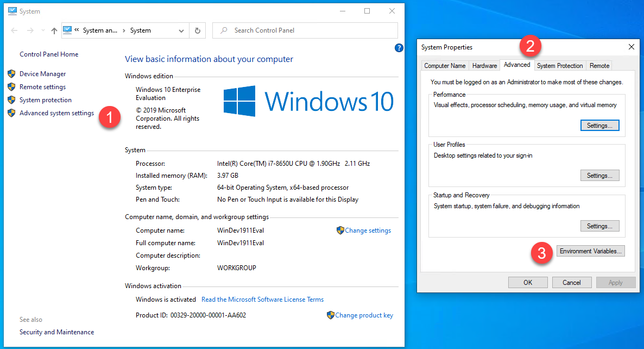644x349 pixels.
Task: Click the System window title icon
Action: pos(12,11)
